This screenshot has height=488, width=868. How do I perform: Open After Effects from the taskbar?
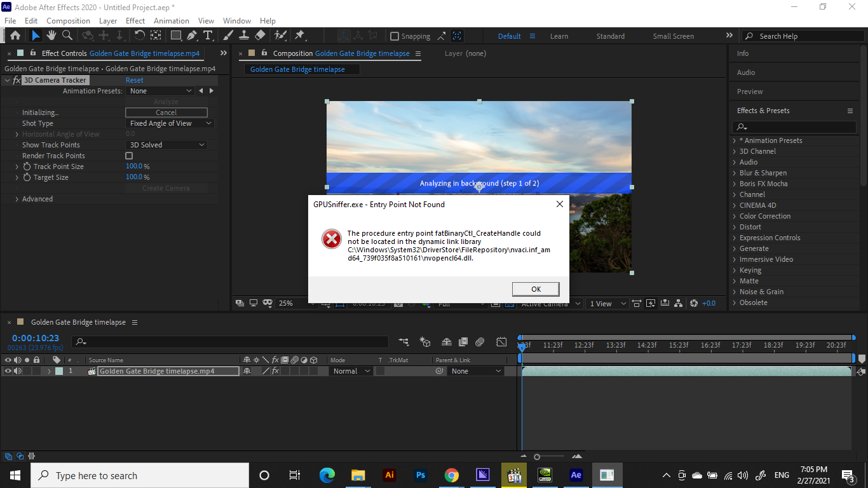click(576, 475)
